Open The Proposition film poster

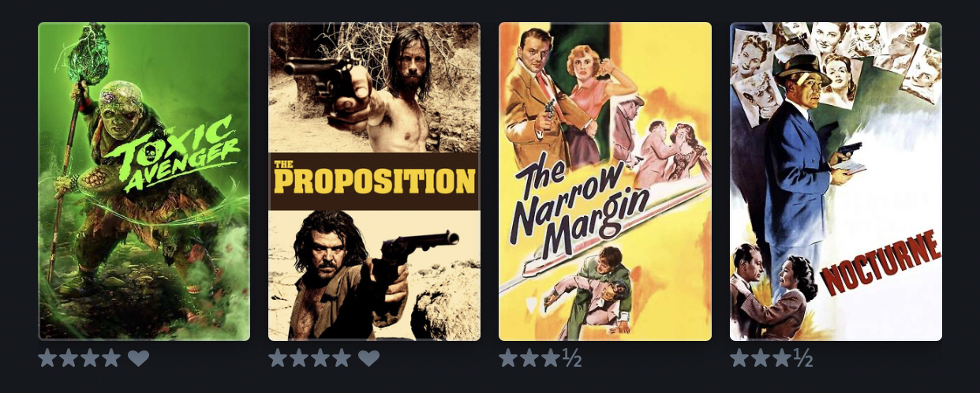pos(375,182)
